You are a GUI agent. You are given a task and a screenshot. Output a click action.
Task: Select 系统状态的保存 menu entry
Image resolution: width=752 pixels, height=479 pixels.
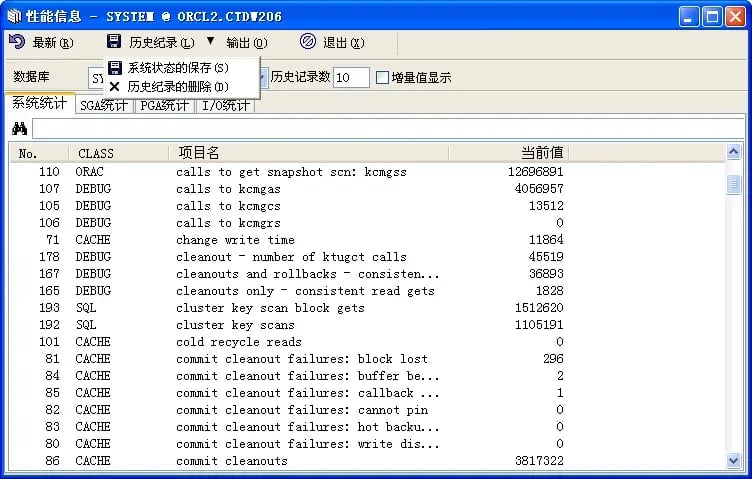click(x=177, y=67)
